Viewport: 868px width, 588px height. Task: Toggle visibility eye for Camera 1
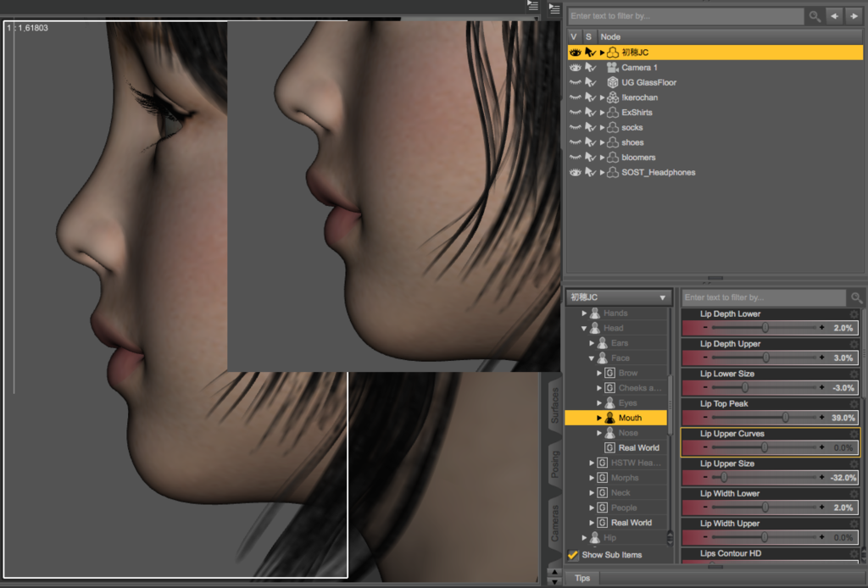tap(576, 68)
